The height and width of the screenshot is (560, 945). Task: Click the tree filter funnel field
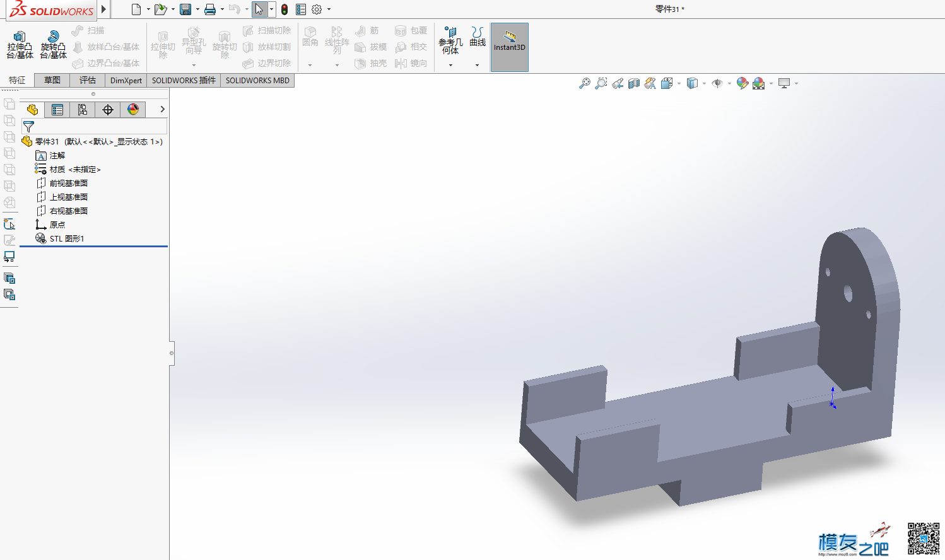94,127
